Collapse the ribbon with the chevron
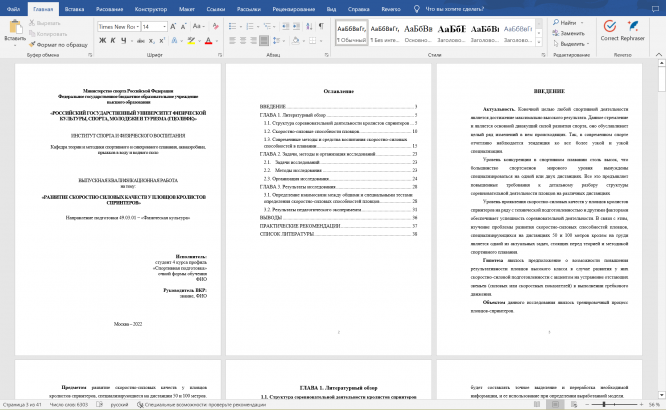666x410 pixels. click(659, 55)
